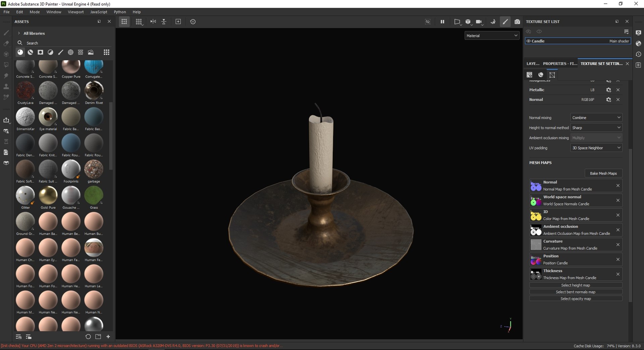Toggle hide excluded geometry icon in viewport toolbar
This screenshot has height=350, width=644.
click(x=428, y=21)
